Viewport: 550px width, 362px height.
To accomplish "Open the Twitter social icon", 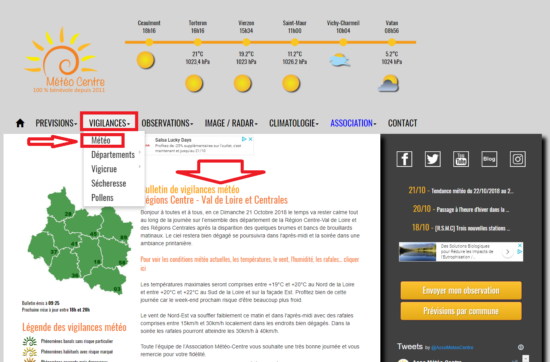I will (432, 159).
